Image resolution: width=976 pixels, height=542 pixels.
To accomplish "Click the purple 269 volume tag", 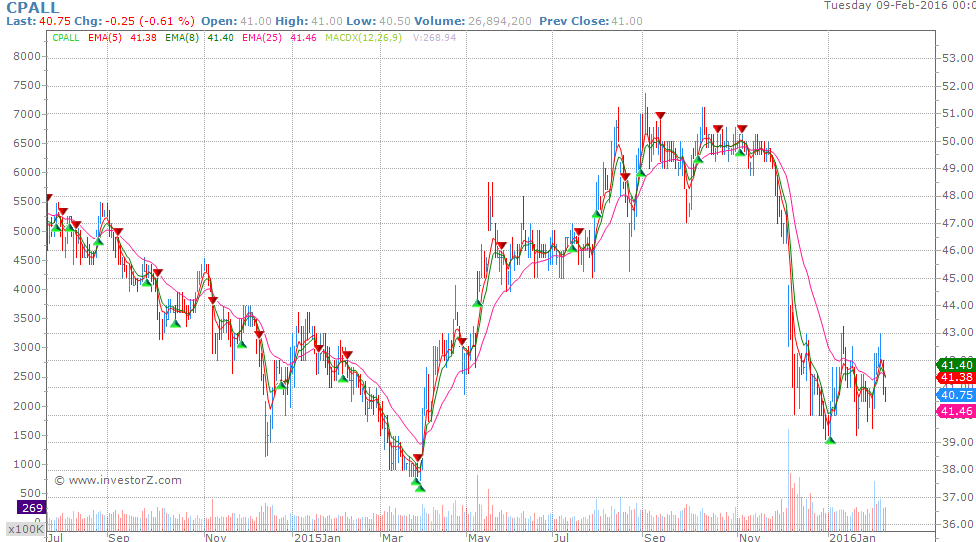I will [x=31, y=508].
